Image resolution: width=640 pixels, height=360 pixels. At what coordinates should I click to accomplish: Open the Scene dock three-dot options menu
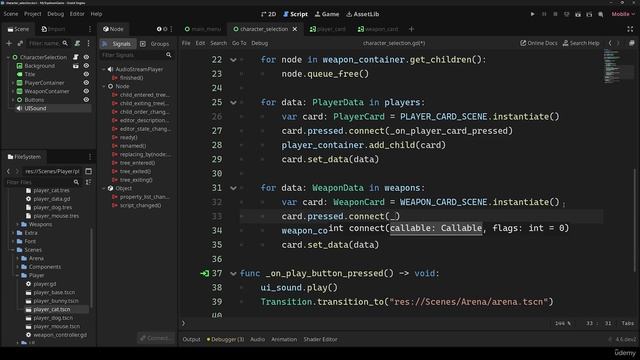89,43
